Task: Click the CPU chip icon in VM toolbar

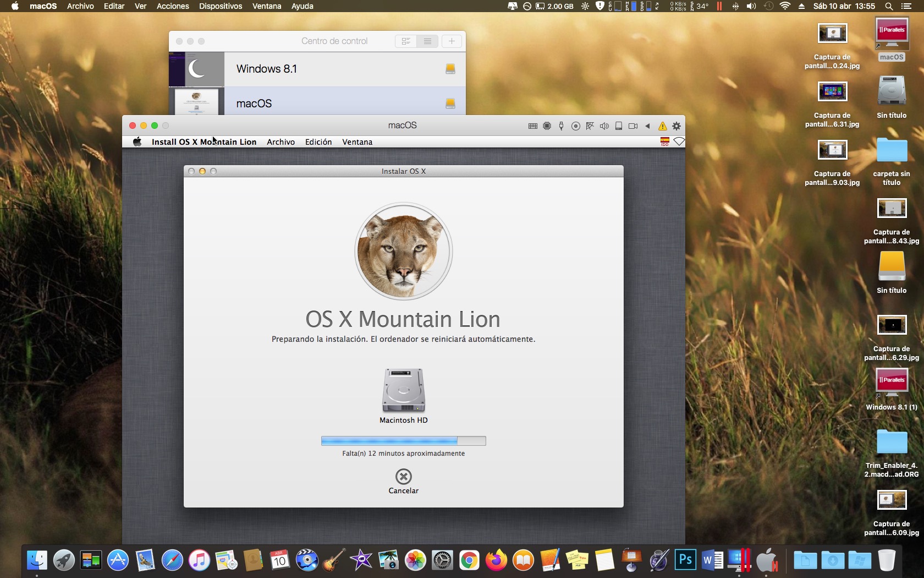Action: [x=547, y=126]
